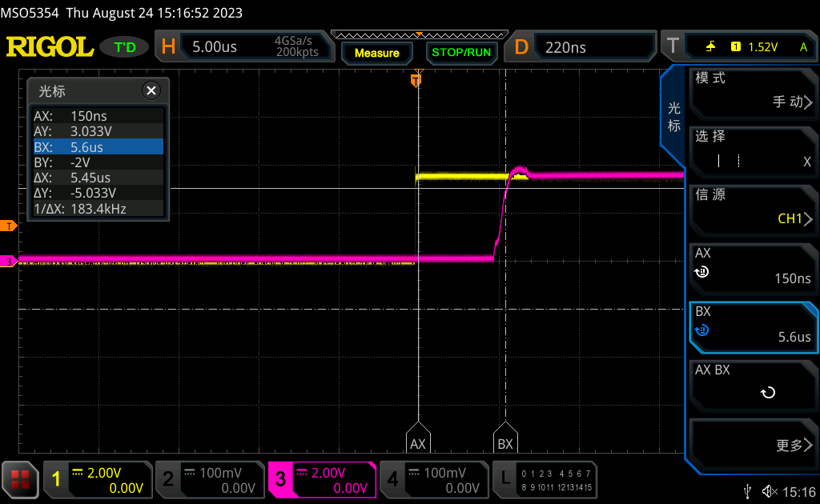Open the 信源 CH1 source selector

click(753, 210)
